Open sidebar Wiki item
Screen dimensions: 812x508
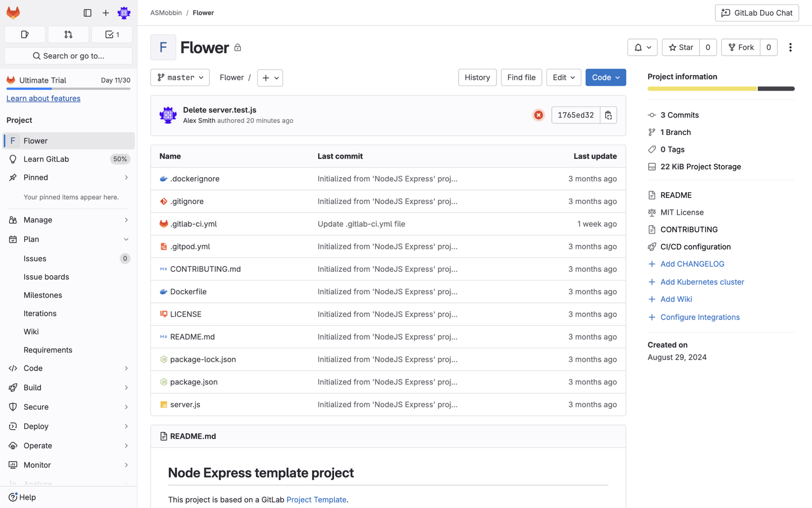(x=69, y=331)
